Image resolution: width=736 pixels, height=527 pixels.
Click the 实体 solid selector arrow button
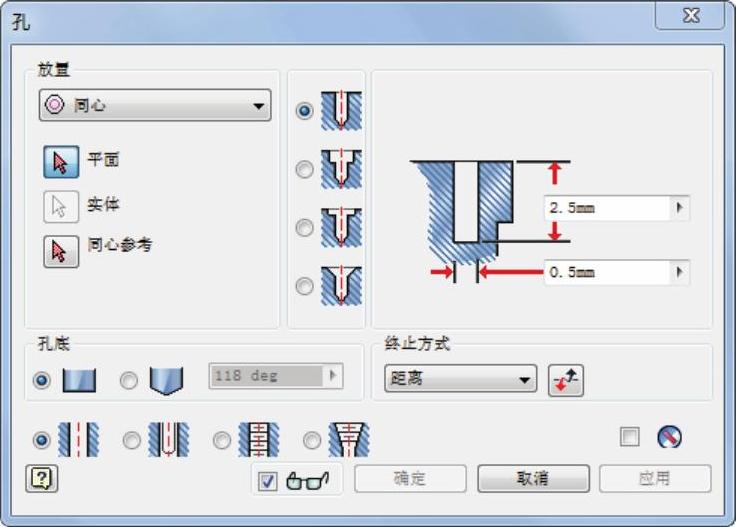coord(61,206)
